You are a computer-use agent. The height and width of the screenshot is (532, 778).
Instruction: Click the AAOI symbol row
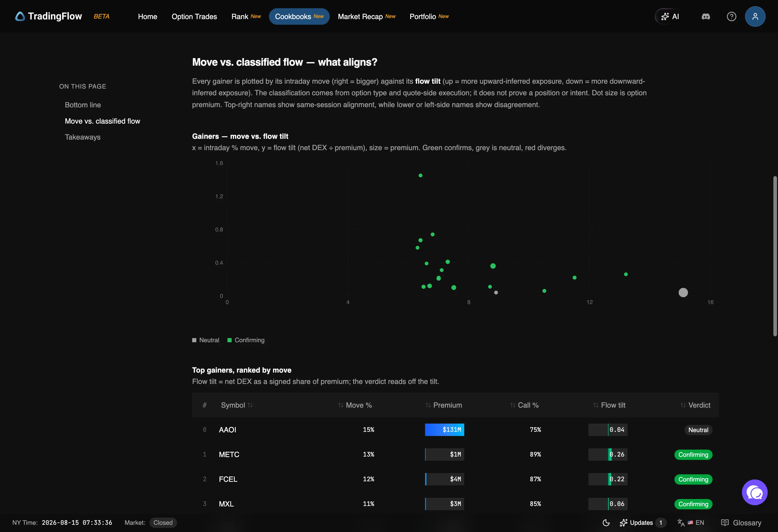coord(455,430)
